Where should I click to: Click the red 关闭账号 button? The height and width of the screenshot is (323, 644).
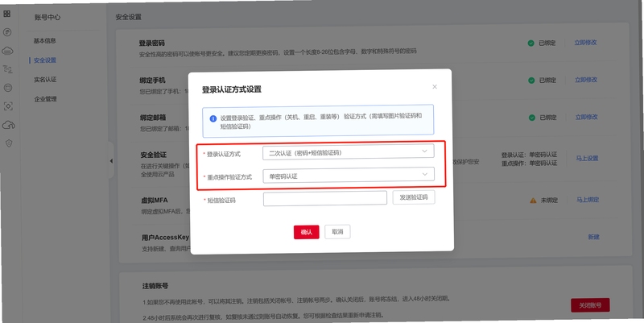590,305
